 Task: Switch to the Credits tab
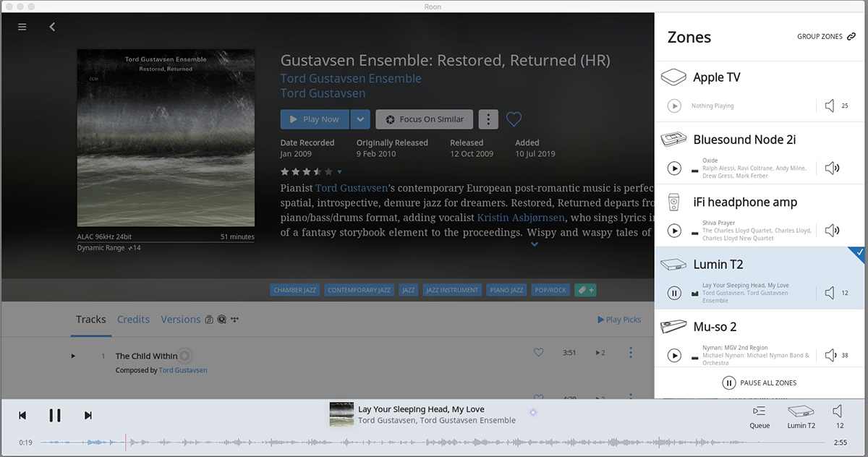coord(133,320)
